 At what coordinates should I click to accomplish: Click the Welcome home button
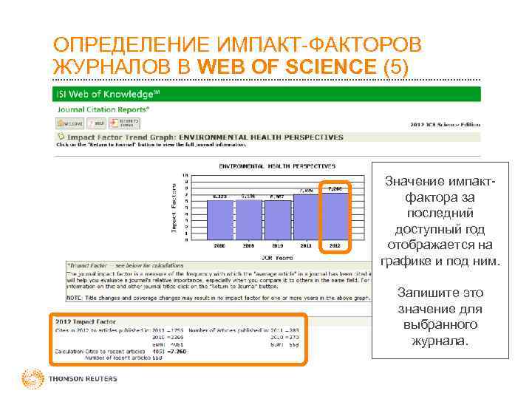[x=70, y=123]
